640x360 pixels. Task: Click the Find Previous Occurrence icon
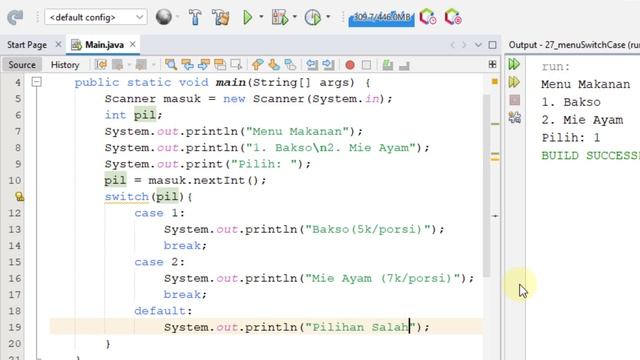(187, 64)
